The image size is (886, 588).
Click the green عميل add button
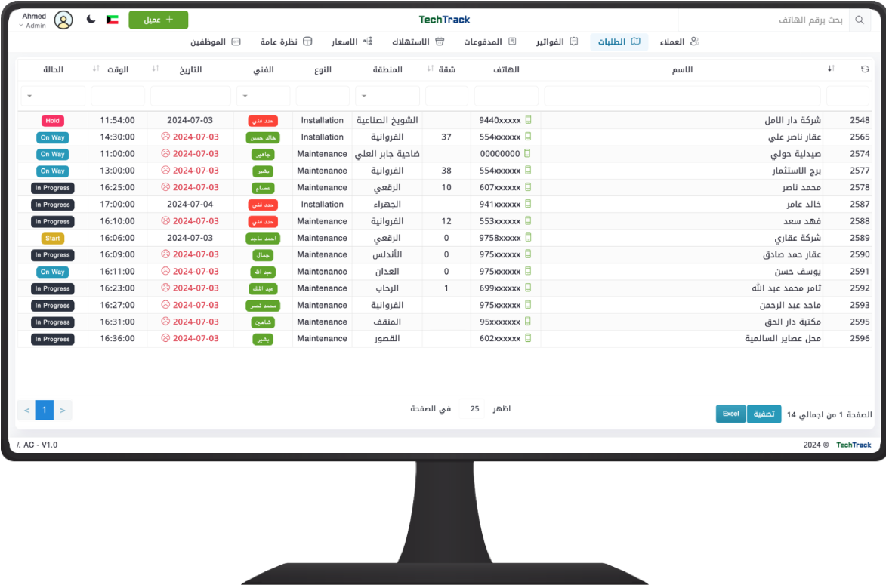click(158, 20)
